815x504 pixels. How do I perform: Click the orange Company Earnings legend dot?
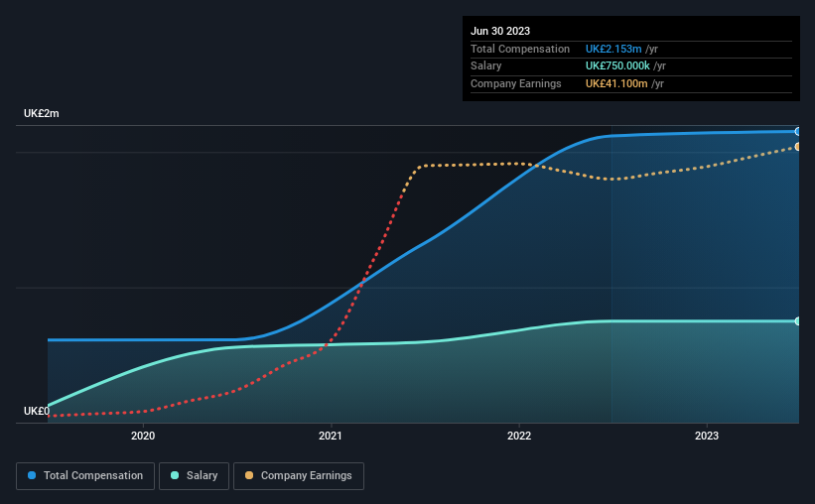pos(249,475)
